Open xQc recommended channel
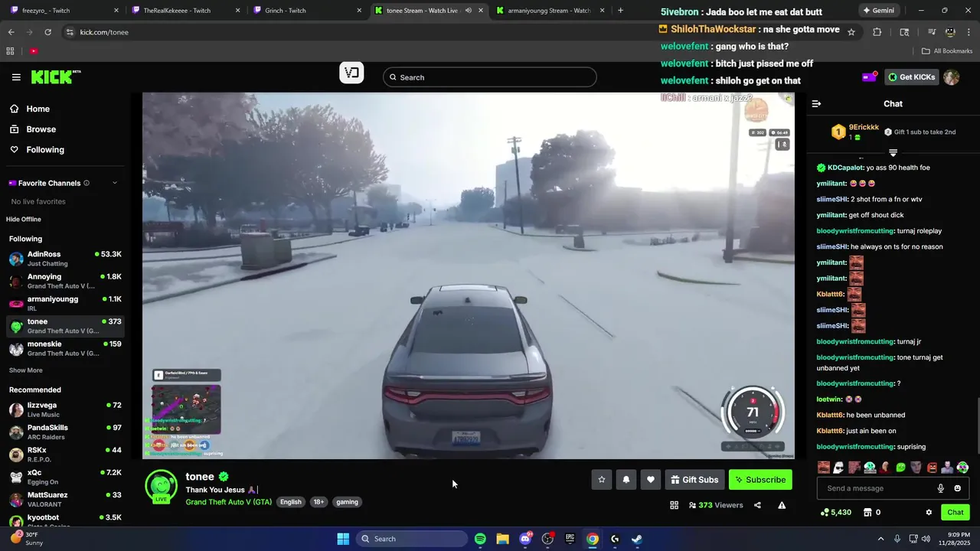Image resolution: width=980 pixels, height=551 pixels. 65,478
